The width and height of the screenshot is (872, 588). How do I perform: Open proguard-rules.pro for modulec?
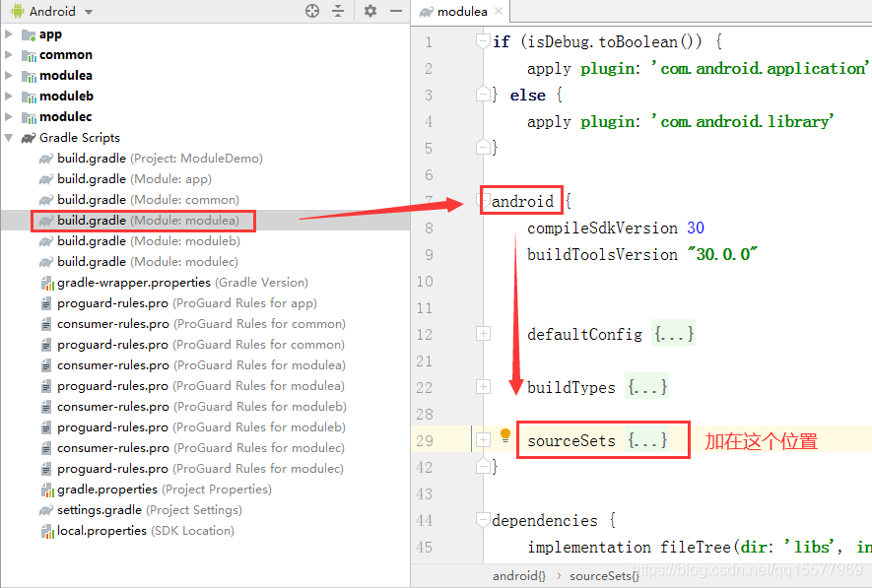pyautogui.click(x=192, y=469)
